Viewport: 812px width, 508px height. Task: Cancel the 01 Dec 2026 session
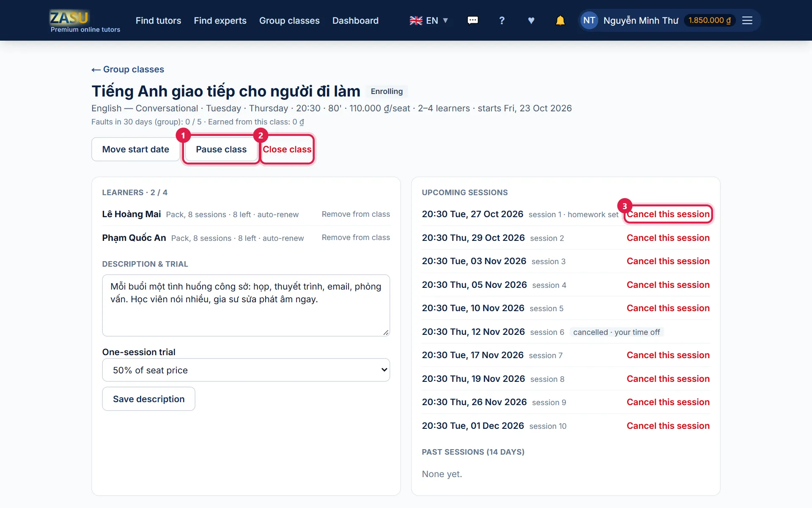tap(668, 426)
